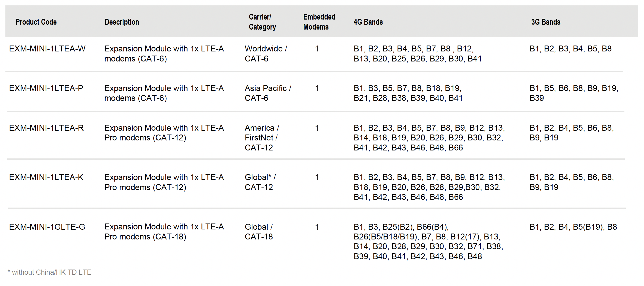Click the Worldwide / CAT-6 carrier cell
This screenshot has height=286, width=644.
(x=266, y=53)
